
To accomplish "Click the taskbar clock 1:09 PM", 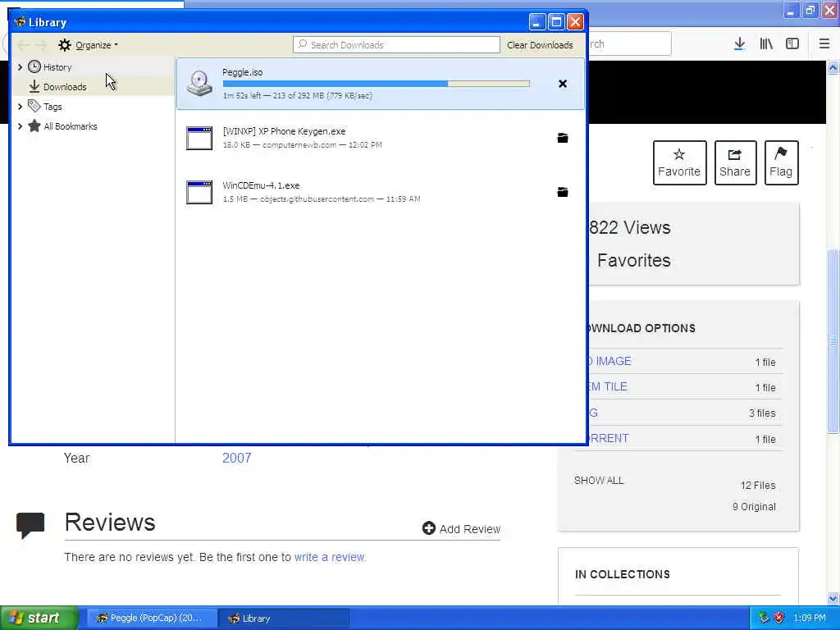I will tap(810, 618).
